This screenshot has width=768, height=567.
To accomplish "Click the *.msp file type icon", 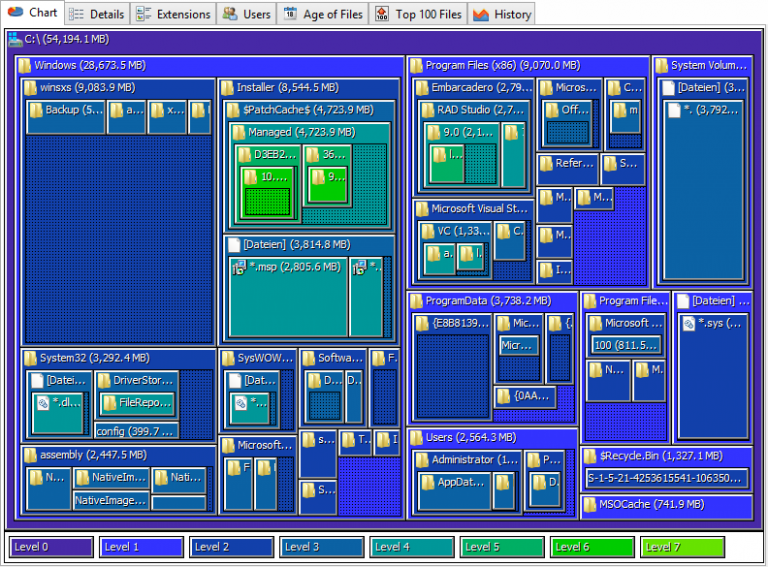I will point(239,267).
